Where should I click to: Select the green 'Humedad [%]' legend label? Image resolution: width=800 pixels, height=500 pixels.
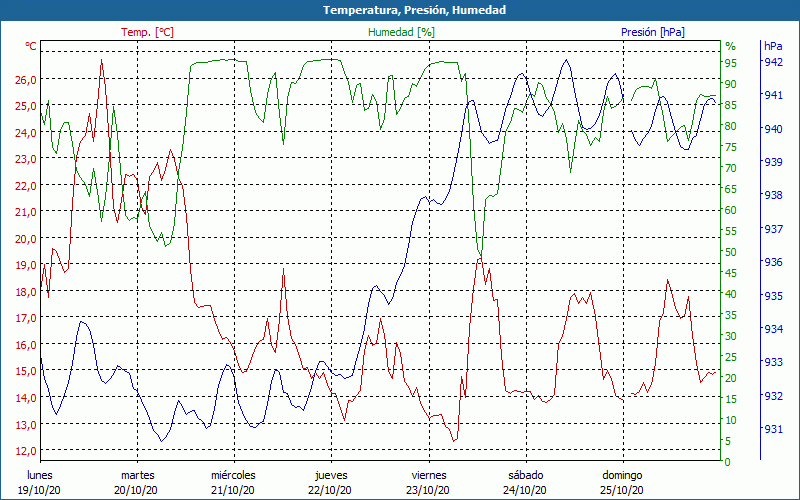click(402, 32)
